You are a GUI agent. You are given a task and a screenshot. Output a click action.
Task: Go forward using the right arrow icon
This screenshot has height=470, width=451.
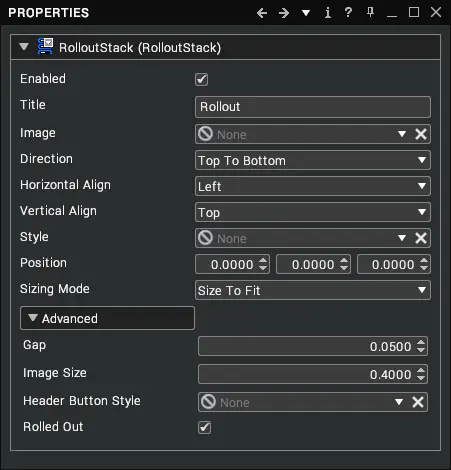point(284,13)
